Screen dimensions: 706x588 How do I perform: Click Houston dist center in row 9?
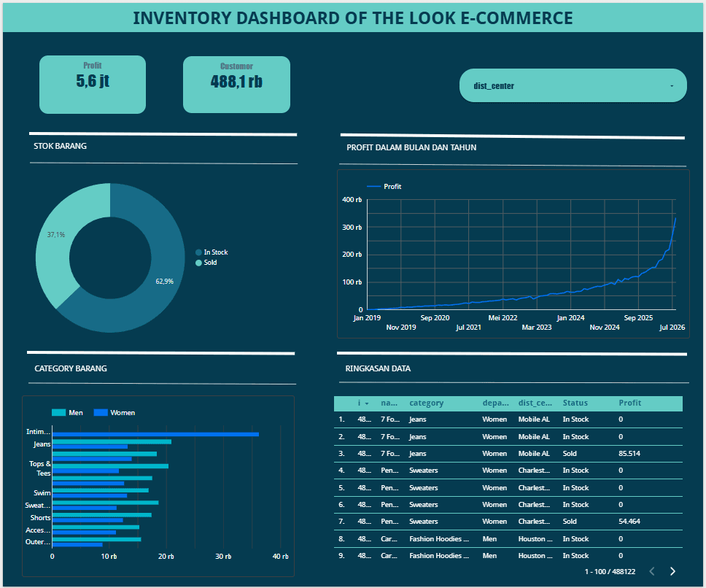pos(535,556)
